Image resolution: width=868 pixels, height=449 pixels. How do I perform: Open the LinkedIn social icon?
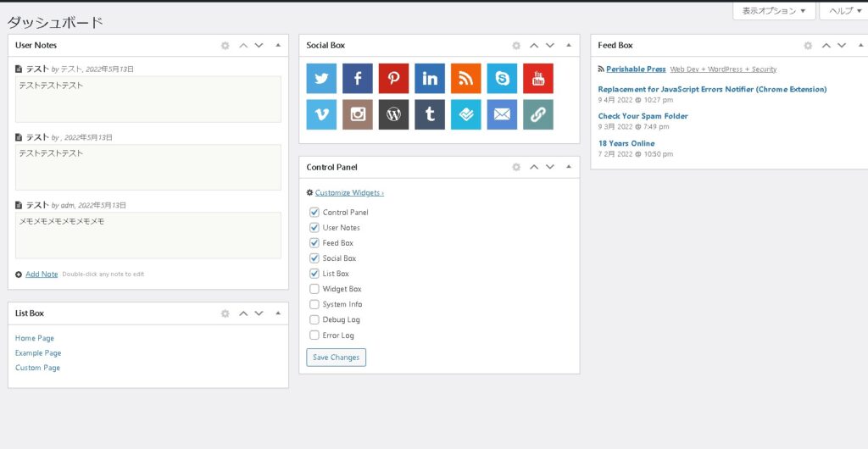[430, 79]
